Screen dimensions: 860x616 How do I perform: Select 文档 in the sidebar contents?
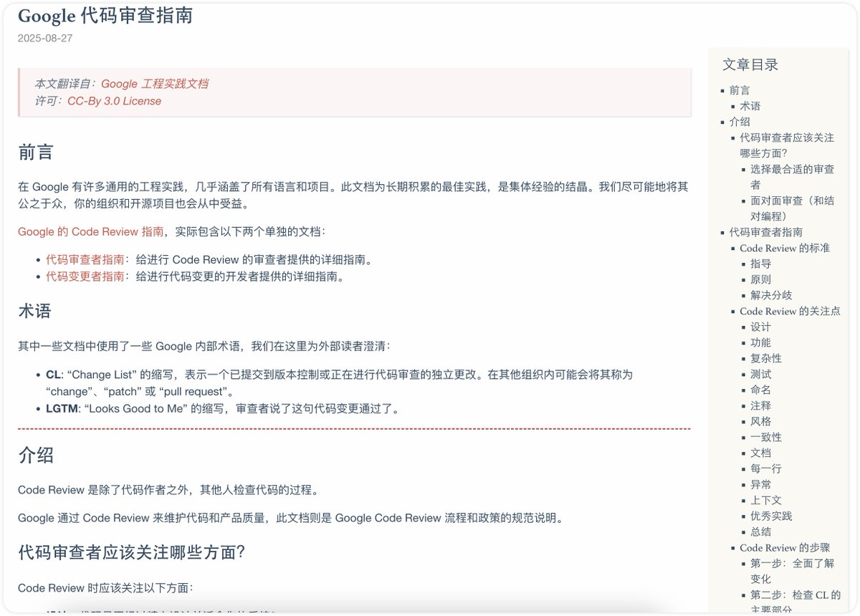pos(761,453)
